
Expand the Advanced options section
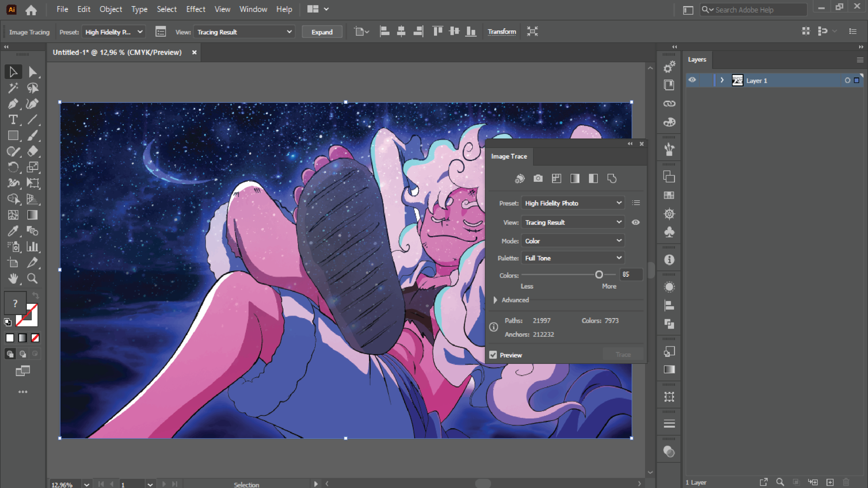coord(495,300)
